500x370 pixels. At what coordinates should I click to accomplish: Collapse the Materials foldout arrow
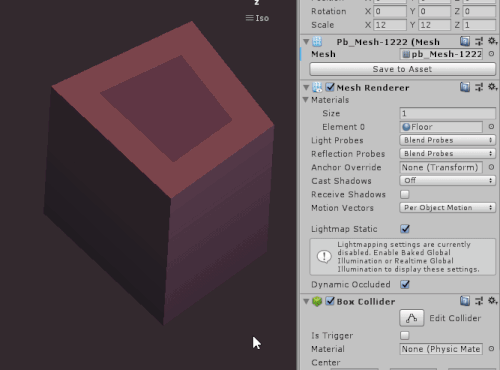pyautogui.click(x=305, y=100)
